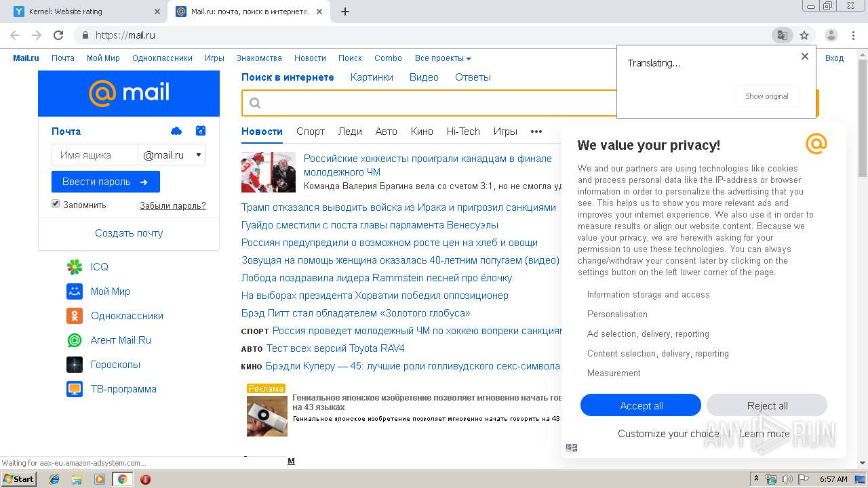This screenshot has height=488, width=868.
Task: Select the Картинки search tab
Action: coord(372,77)
